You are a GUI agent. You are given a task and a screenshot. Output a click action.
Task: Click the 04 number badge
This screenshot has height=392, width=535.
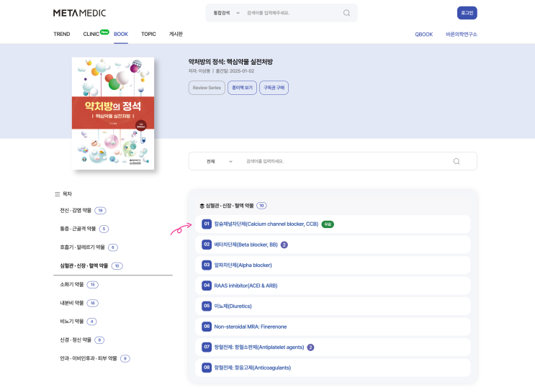pyautogui.click(x=207, y=286)
